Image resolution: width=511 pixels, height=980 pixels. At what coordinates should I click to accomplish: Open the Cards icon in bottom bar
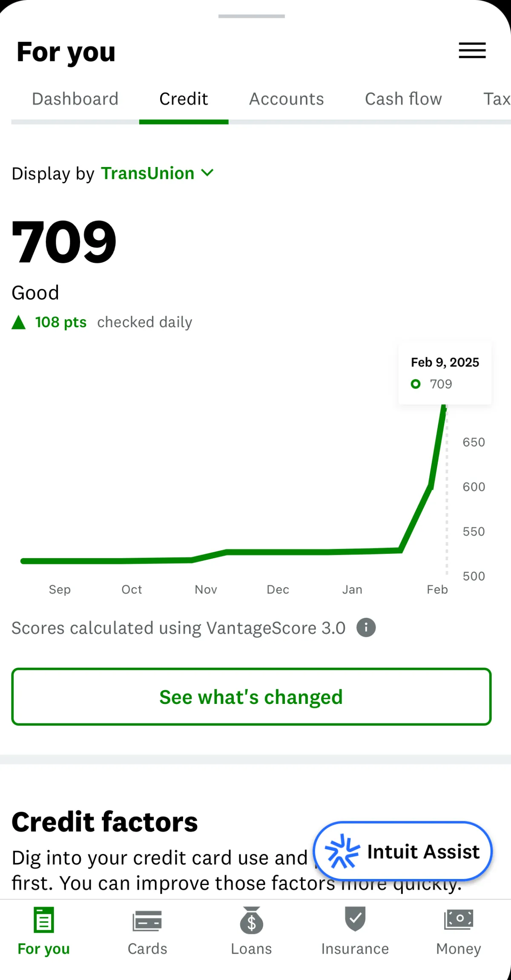pos(147,921)
